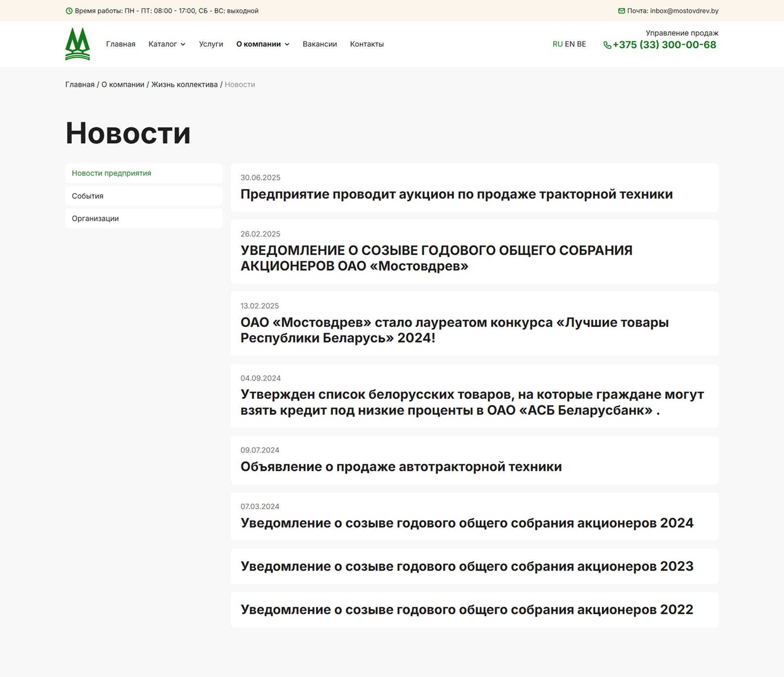The width and height of the screenshot is (784, 677).
Task: Switch site language to EN
Action: tap(570, 44)
